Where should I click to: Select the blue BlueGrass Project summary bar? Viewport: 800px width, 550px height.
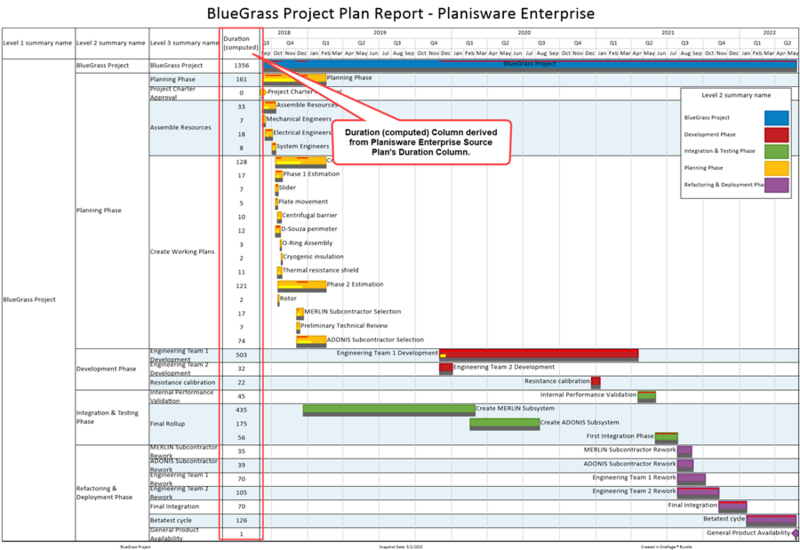[530, 65]
